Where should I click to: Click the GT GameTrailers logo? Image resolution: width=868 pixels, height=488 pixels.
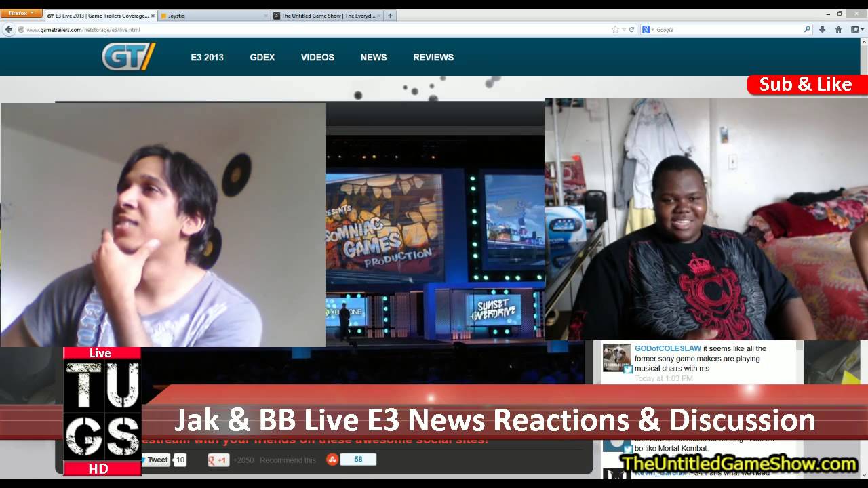[129, 57]
